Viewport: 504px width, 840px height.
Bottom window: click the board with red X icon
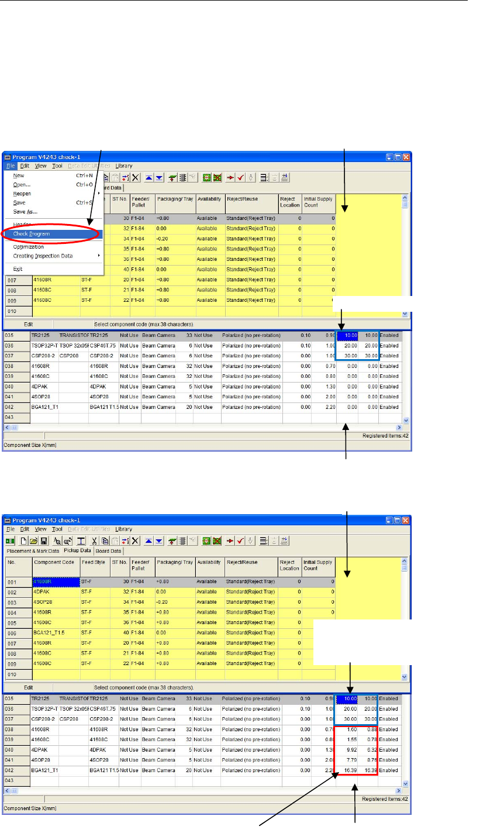tap(216, 541)
